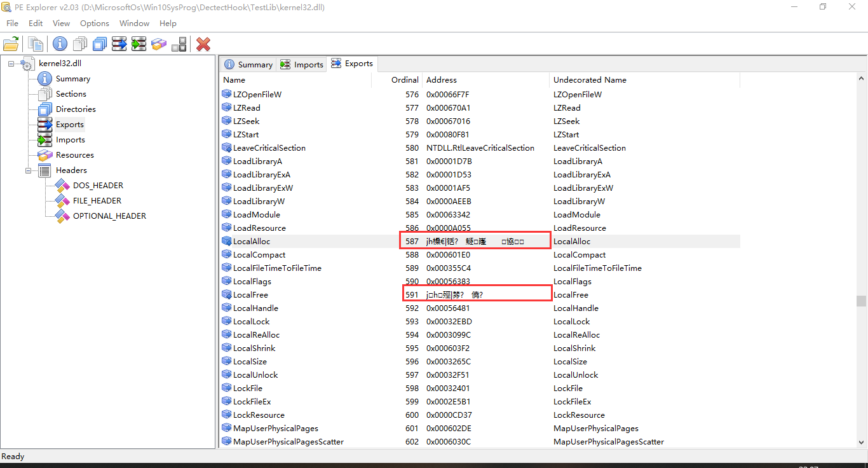868x468 pixels.
Task: Open the Options menu
Action: point(94,23)
